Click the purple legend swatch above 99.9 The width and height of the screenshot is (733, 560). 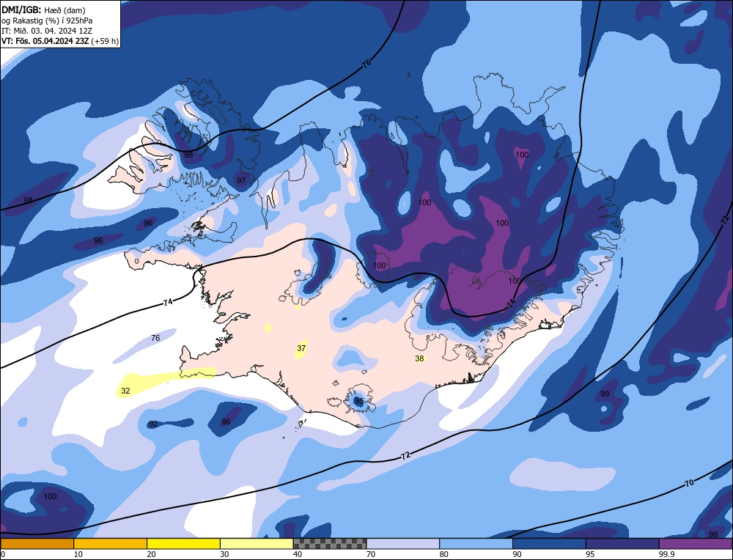[696, 544]
